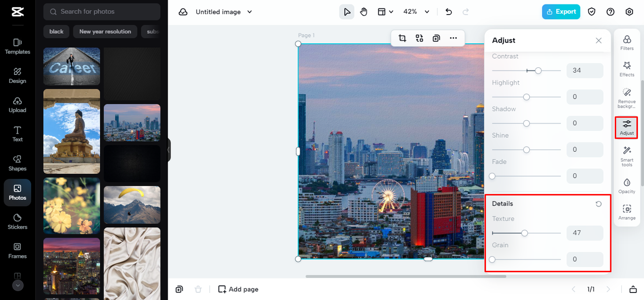The height and width of the screenshot is (300, 644).
Task: Open the Stickers sidebar panel
Action: click(17, 221)
